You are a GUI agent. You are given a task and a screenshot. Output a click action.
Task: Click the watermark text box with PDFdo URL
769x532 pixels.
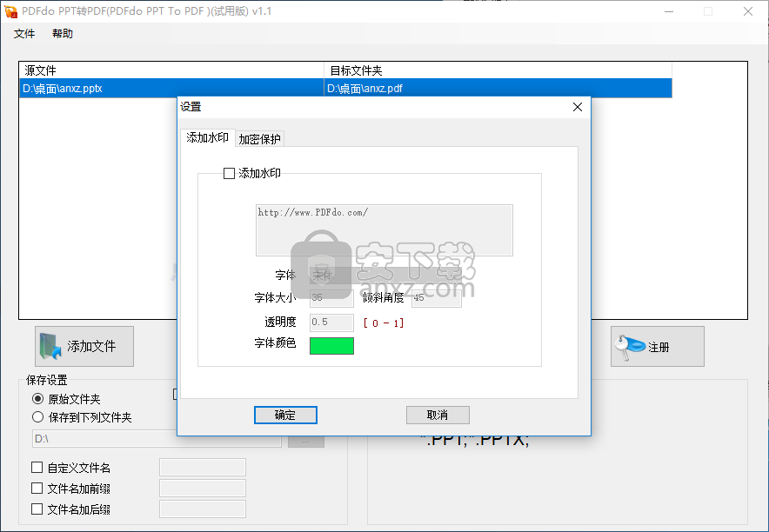tap(384, 230)
